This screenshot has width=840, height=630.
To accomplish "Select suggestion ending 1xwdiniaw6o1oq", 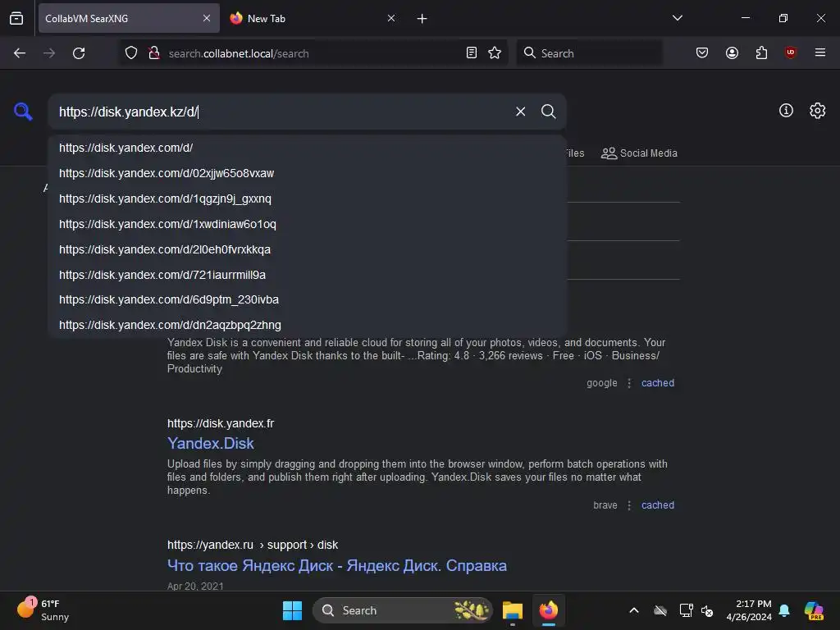I will coord(307,224).
